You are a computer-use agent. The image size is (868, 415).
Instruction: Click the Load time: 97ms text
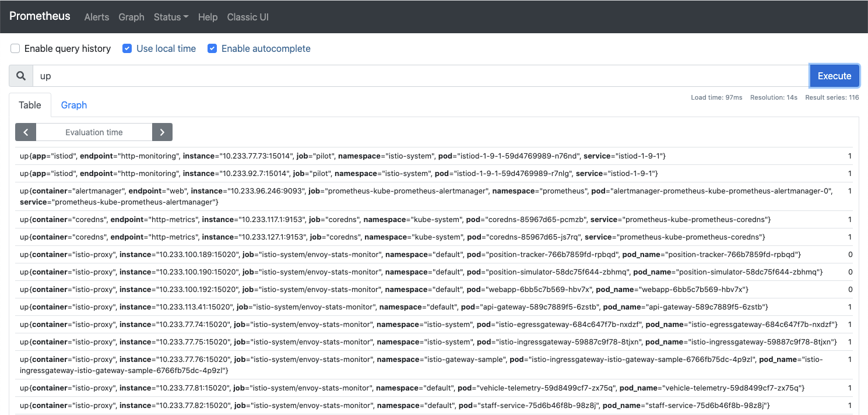click(716, 97)
